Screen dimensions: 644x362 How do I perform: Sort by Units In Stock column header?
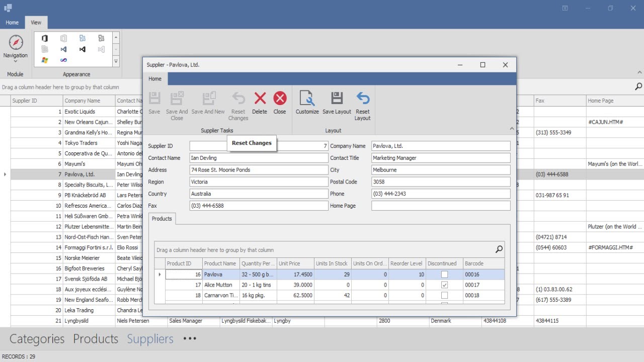[333, 263]
